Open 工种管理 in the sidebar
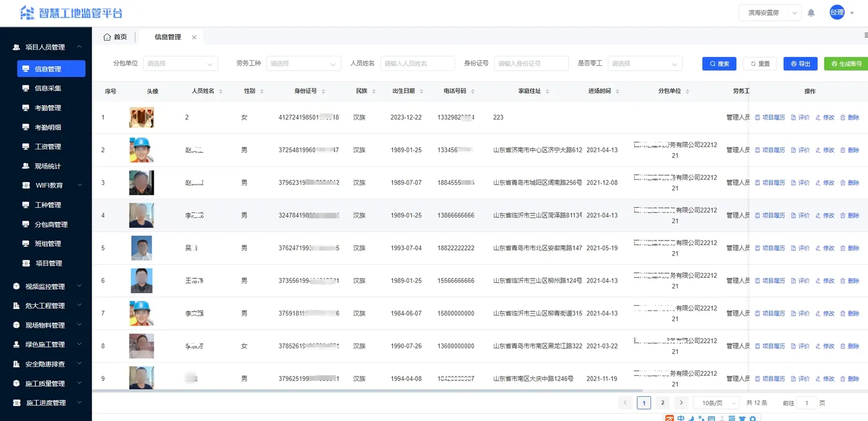The width and height of the screenshot is (868, 421). [48, 205]
